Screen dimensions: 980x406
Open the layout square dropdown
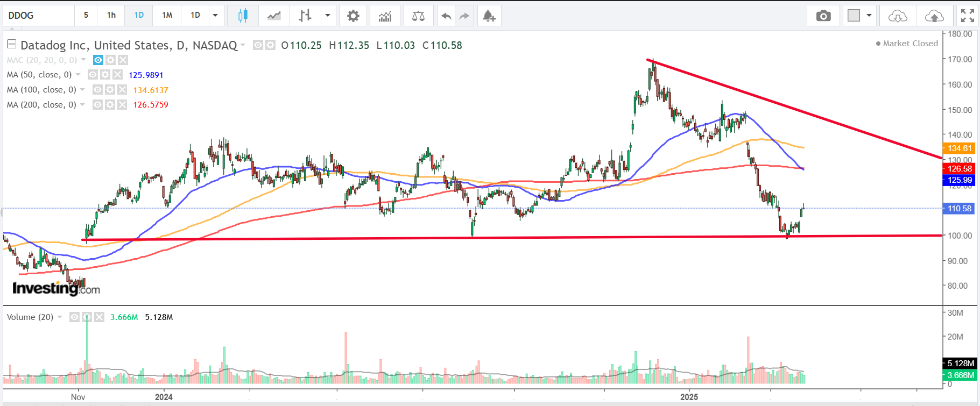859,16
